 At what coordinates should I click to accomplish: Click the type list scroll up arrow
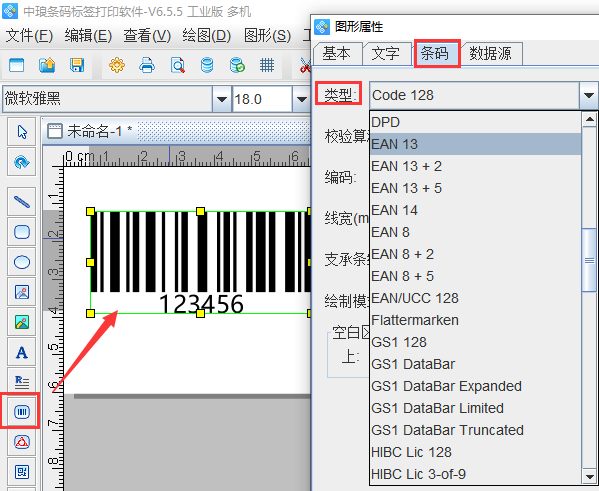[589, 120]
